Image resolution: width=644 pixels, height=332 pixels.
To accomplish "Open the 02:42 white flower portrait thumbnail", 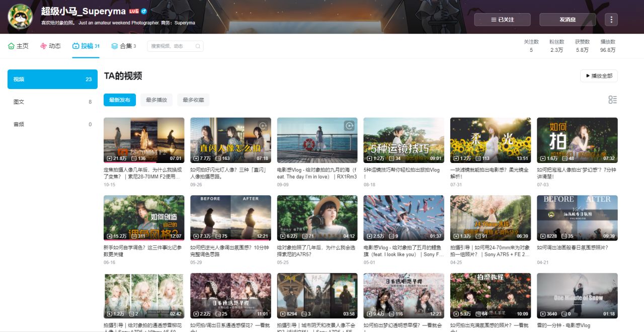I will pos(144,296).
